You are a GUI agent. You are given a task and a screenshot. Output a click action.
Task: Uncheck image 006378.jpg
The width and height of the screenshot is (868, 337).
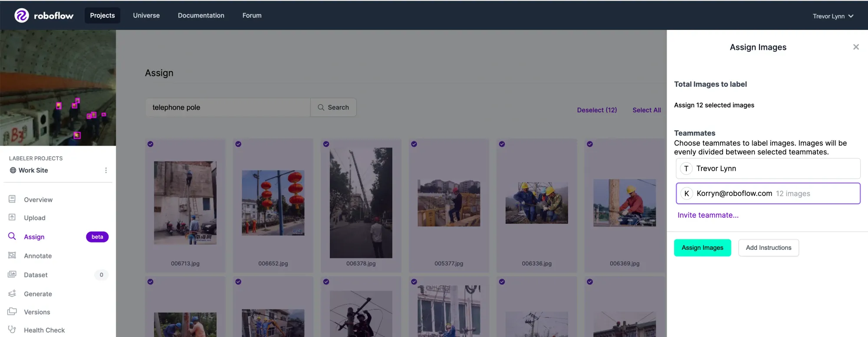tap(326, 144)
